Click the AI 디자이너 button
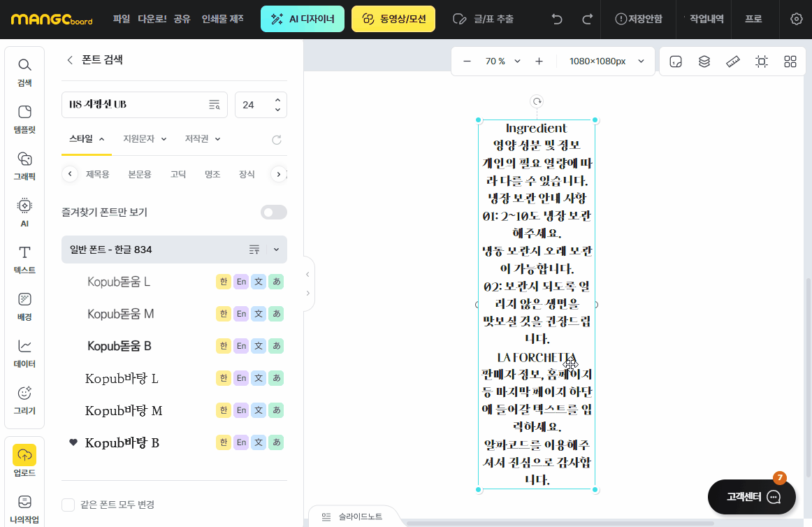The height and width of the screenshot is (527, 812). 303,19
